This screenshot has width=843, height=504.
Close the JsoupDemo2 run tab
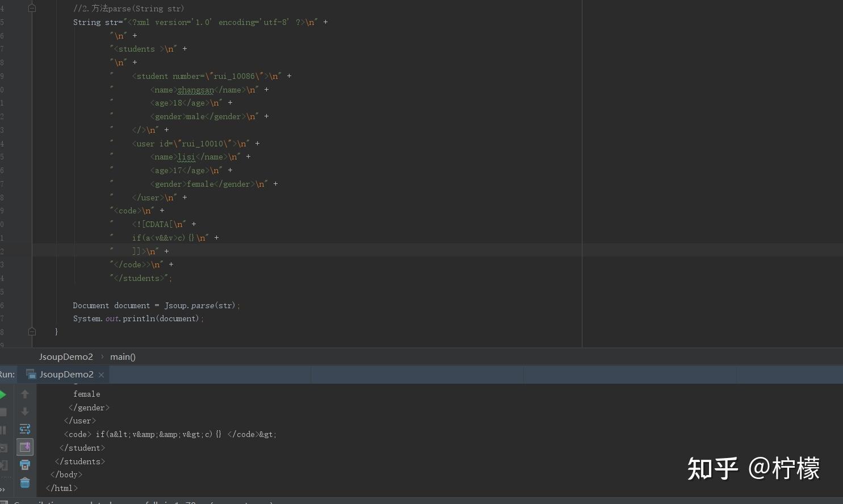[101, 375]
